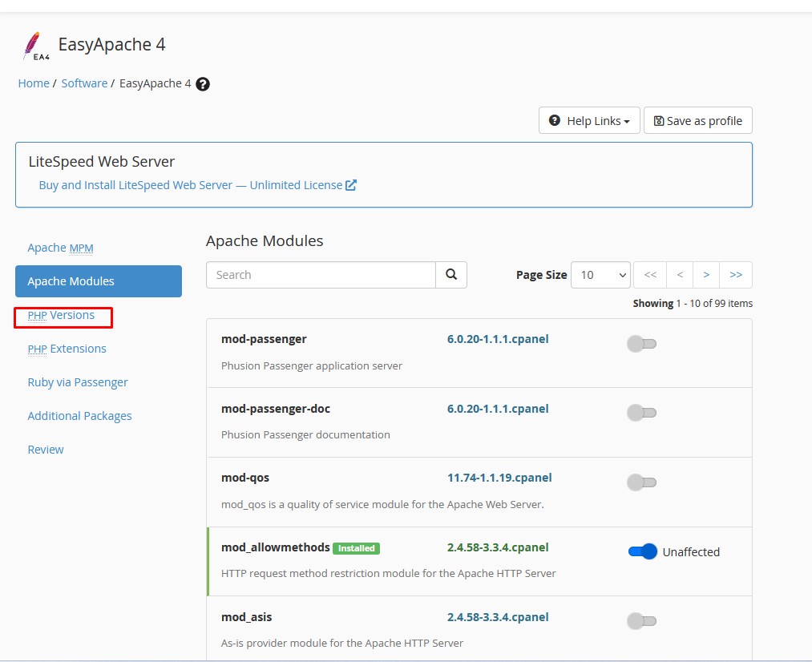Click the EasyApache 4 feather logo
The width and height of the screenshot is (812, 662).
(x=36, y=46)
